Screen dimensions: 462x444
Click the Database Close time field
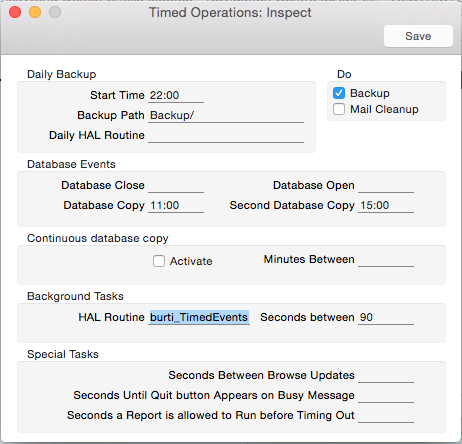pos(176,185)
